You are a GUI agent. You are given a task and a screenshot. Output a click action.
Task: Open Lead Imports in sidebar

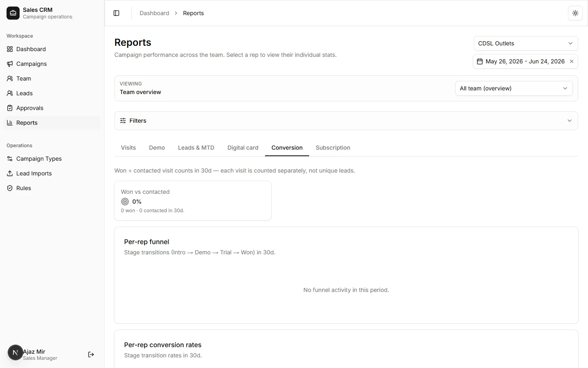(x=52, y=173)
